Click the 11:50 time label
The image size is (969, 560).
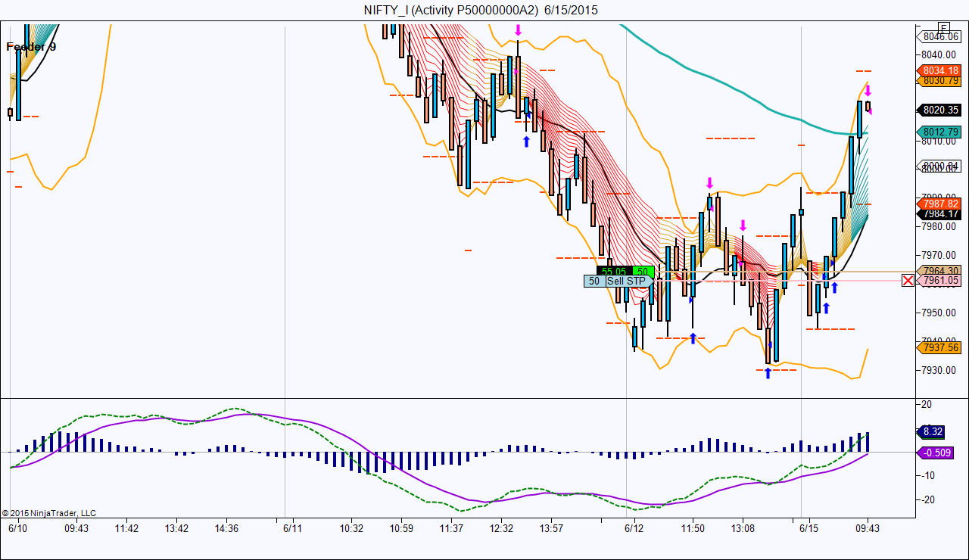click(693, 528)
